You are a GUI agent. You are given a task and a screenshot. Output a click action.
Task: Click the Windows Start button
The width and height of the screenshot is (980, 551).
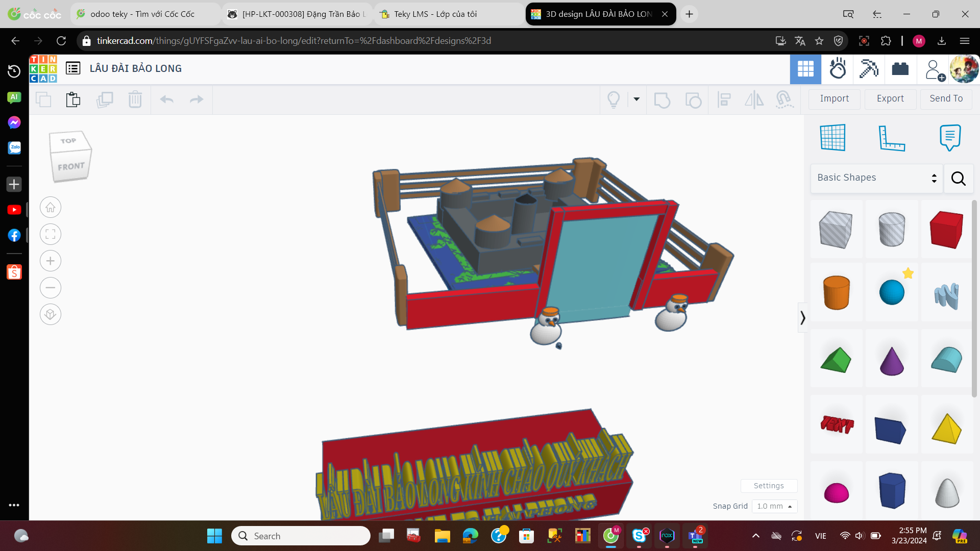(214, 536)
